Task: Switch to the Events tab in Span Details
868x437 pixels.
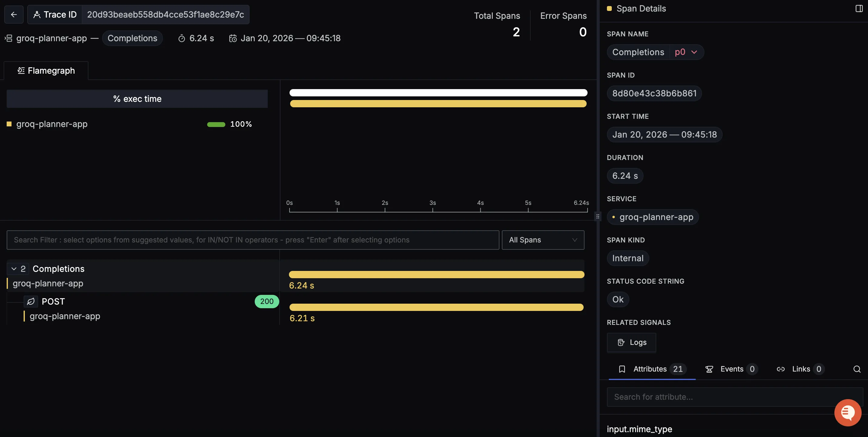Action: click(731, 369)
